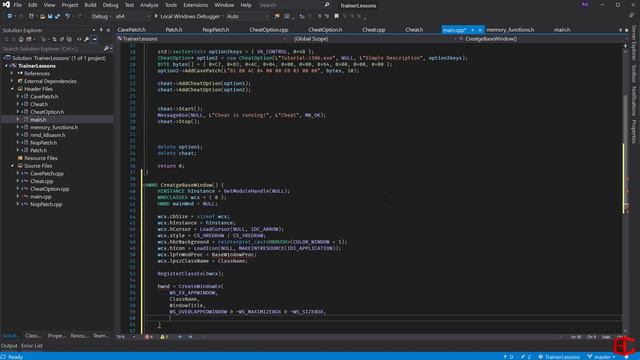This screenshot has height=360, width=640.
Task: Click the Search Solution Explorer input field
Action: click(x=52, y=49)
